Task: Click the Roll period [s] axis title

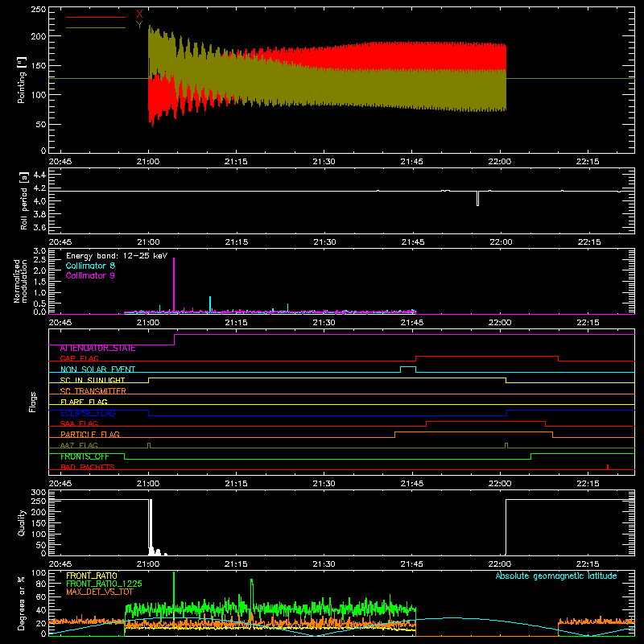Action: pos(24,200)
